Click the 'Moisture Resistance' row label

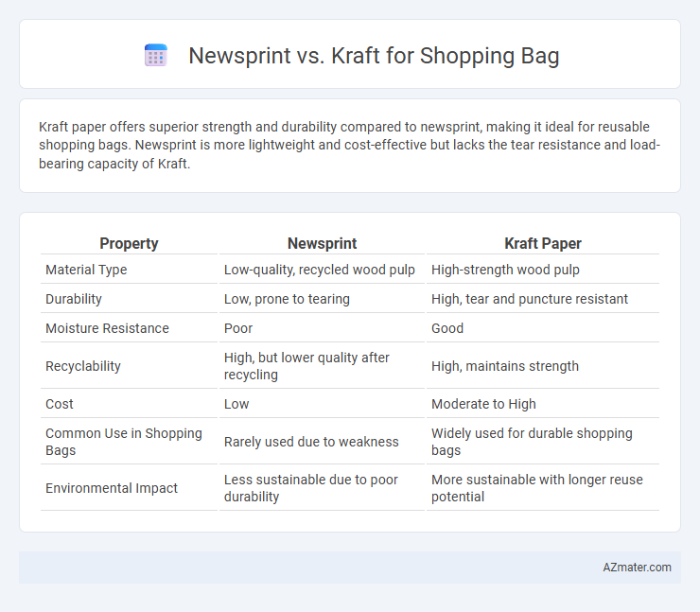pyautogui.click(x=107, y=328)
